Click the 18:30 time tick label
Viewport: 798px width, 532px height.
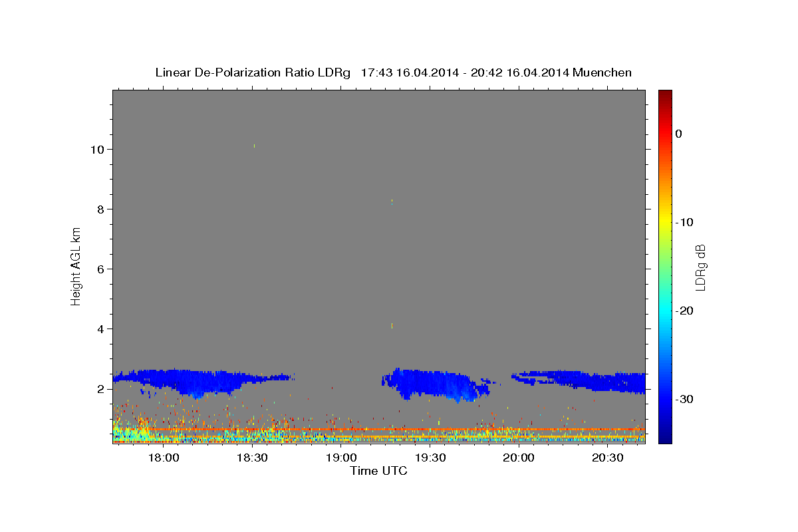(x=252, y=458)
